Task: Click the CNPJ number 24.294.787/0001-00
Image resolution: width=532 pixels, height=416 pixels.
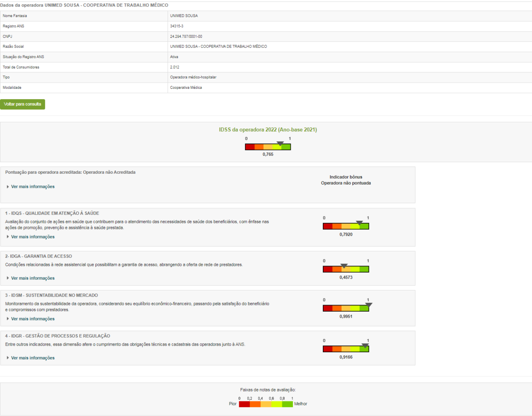Action: (186, 36)
